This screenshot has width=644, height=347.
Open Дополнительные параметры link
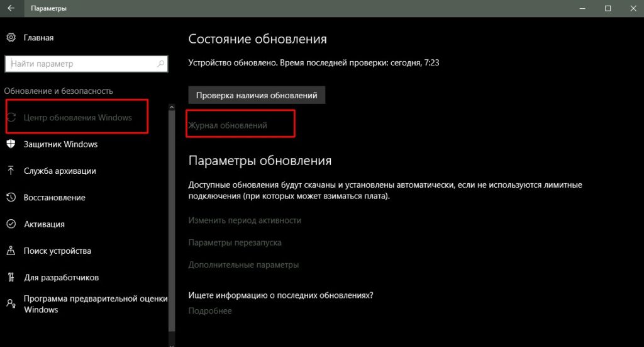click(243, 265)
